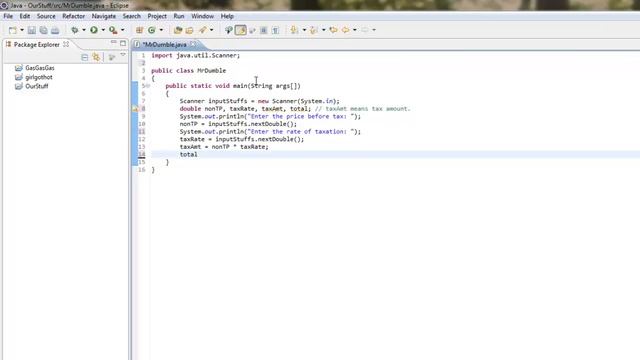
Task: Open the Refactor menu
Action: tap(73, 16)
